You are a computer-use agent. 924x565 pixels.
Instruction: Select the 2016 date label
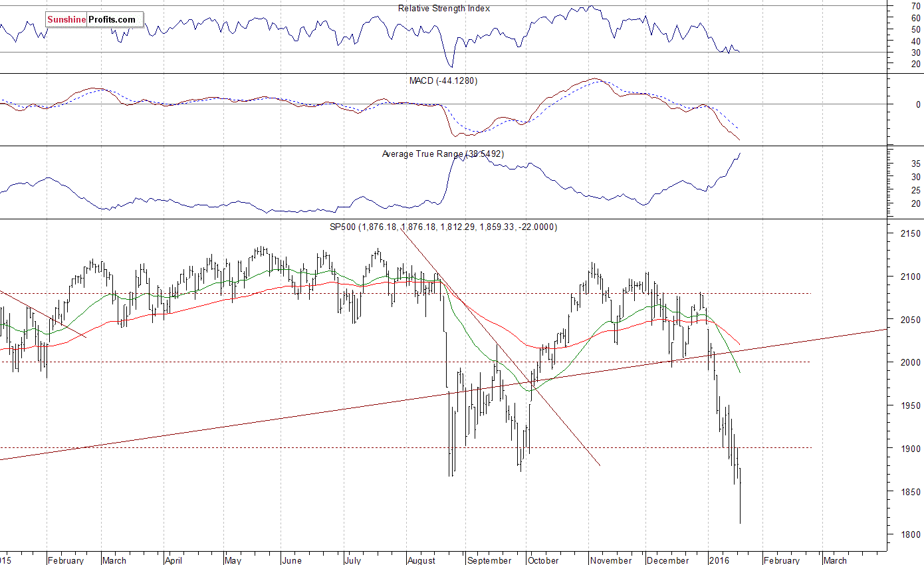pos(718,560)
